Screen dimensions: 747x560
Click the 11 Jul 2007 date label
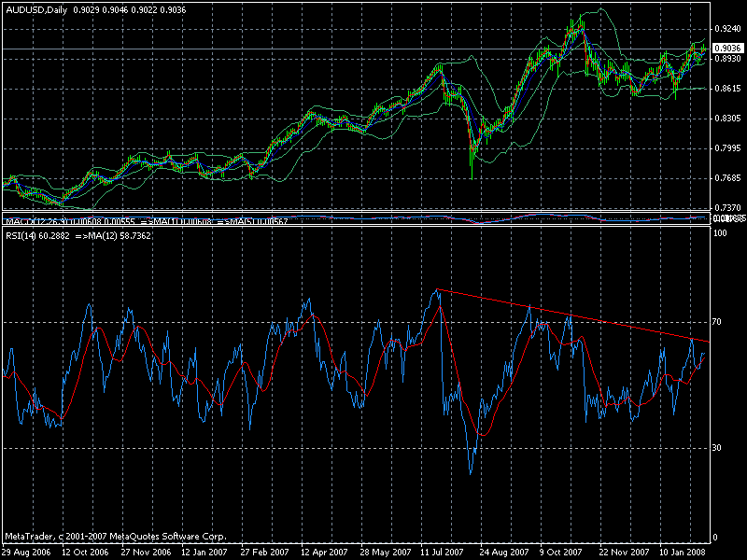pyautogui.click(x=442, y=553)
